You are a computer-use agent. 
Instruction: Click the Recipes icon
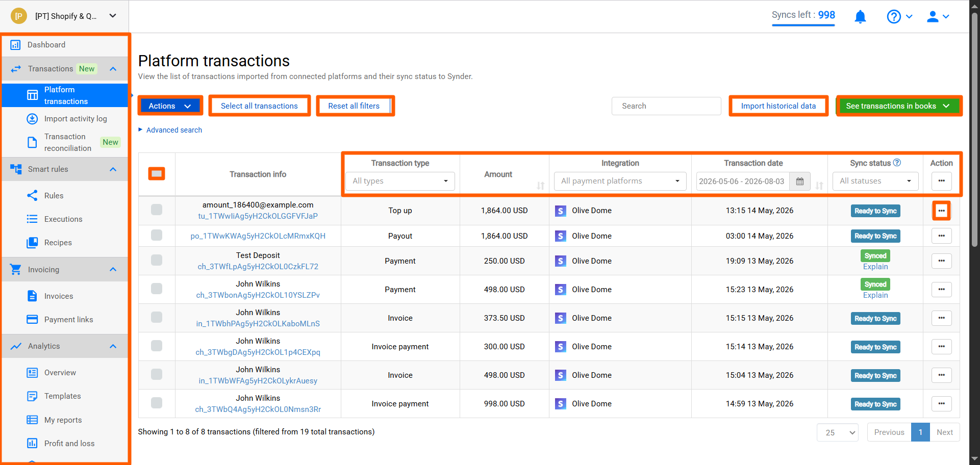(x=32, y=243)
